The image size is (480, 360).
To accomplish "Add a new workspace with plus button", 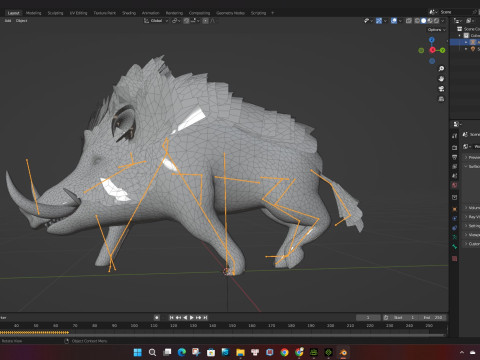I will click(272, 13).
